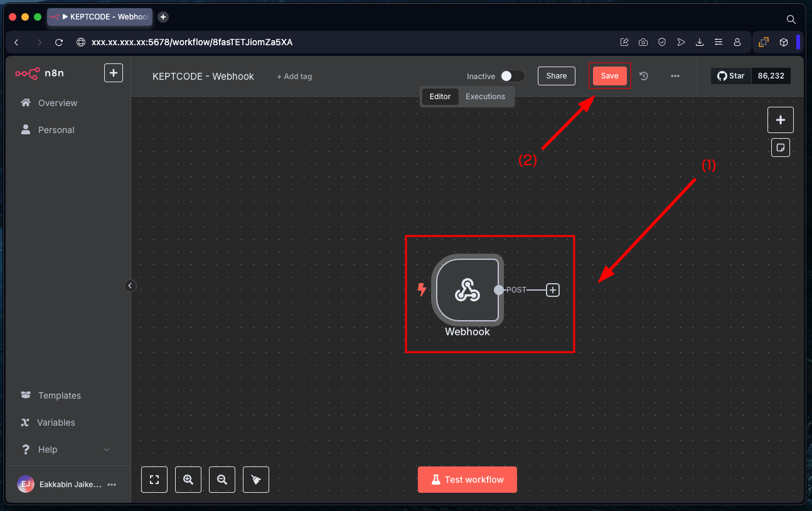Click the Save button
812x511 pixels.
pos(609,76)
